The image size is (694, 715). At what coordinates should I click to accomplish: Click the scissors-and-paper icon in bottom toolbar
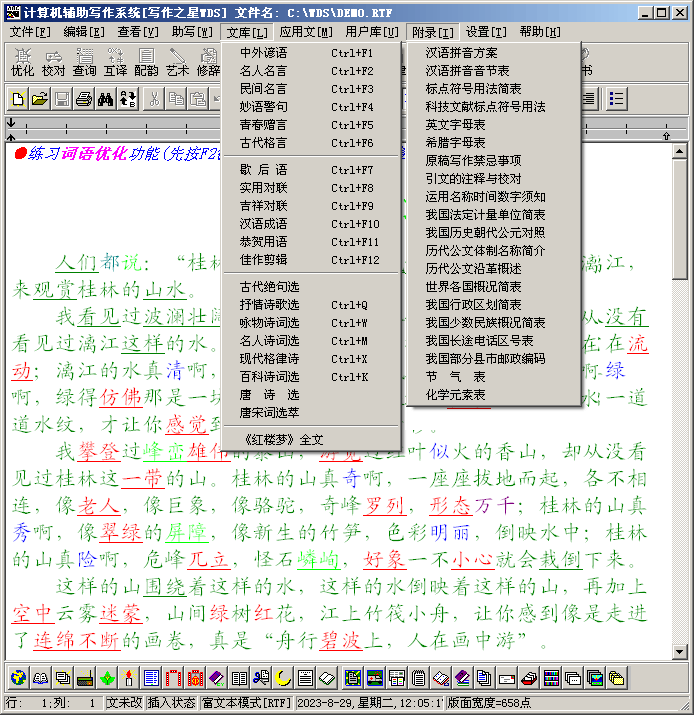pos(261,678)
